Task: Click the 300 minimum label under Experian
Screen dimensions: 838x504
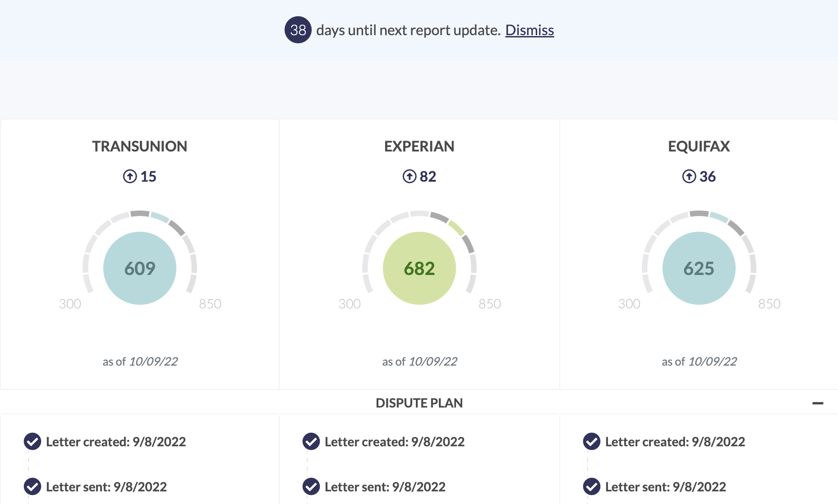Action: (x=350, y=304)
